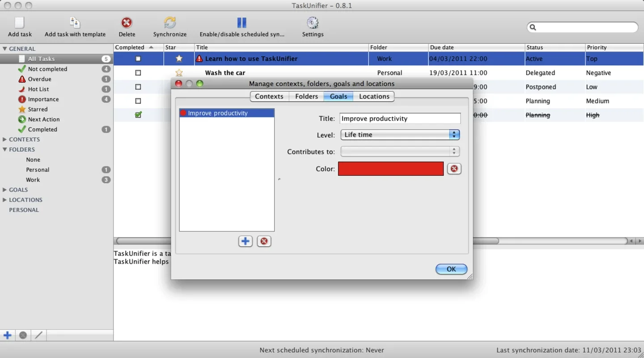
Task: Click the search magnifier icon
Action: 533,27
